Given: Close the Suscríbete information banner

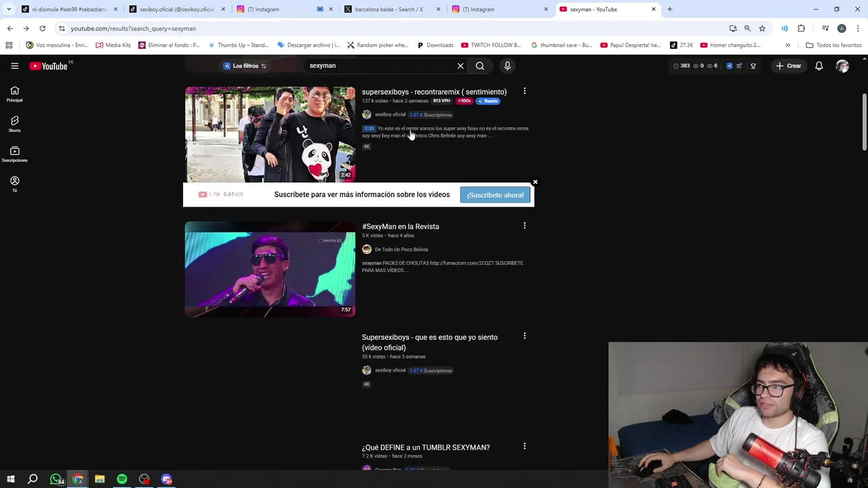Looking at the screenshot, I should click(x=535, y=182).
